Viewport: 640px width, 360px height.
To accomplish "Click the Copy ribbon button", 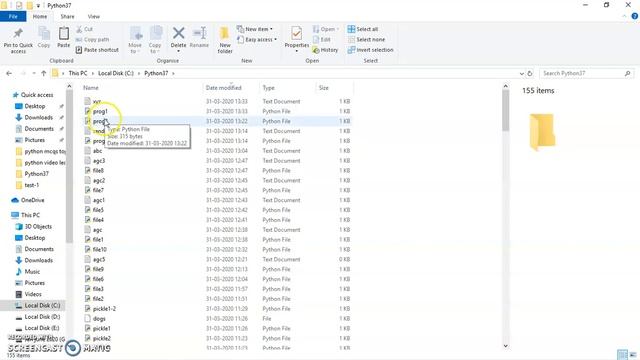I will [x=44, y=37].
